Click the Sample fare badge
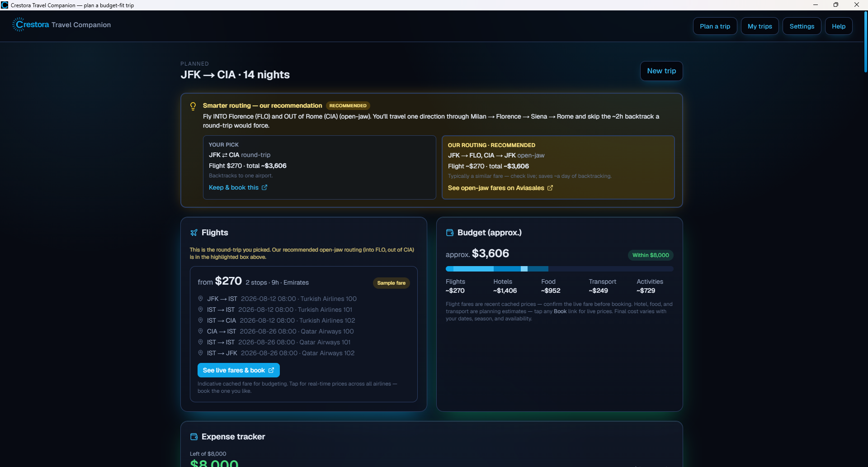Image resolution: width=868 pixels, height=467 pixels. pos(391,283)
